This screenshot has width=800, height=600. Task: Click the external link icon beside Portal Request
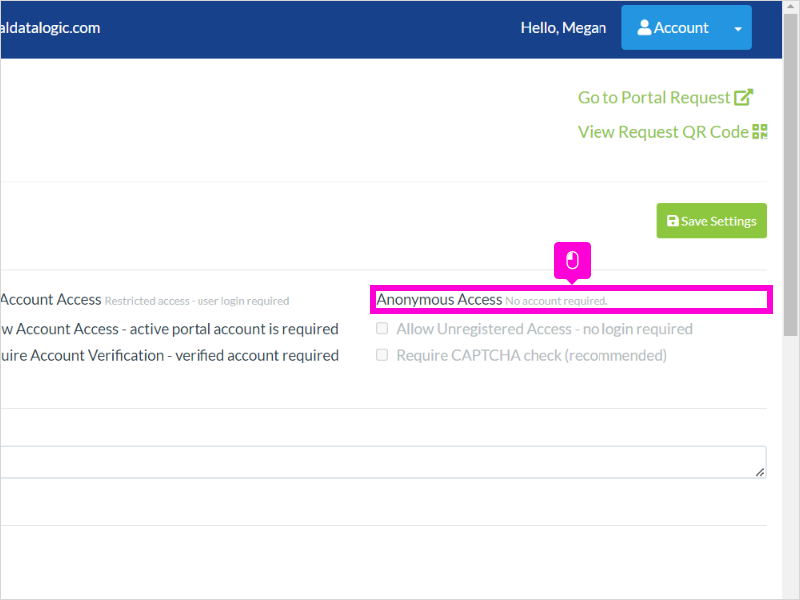coord(743,97)
